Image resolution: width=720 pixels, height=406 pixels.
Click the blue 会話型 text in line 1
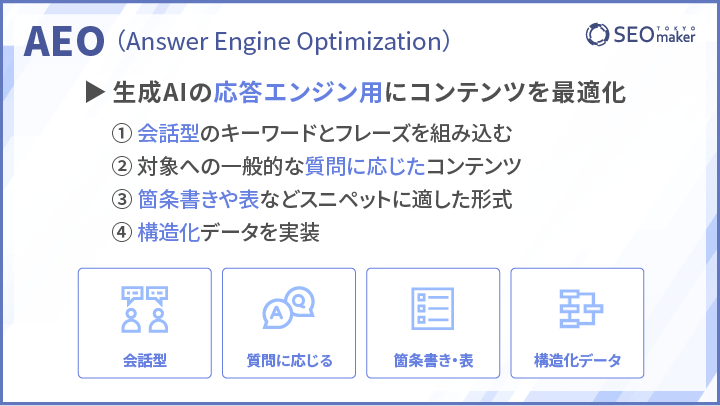[169, 134]
